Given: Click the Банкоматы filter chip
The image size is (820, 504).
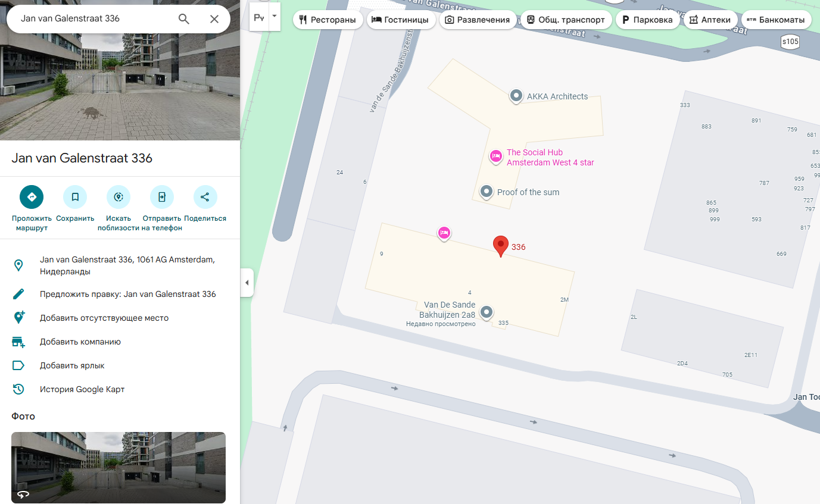Looking at the screenshot, I should click(776, 20).
